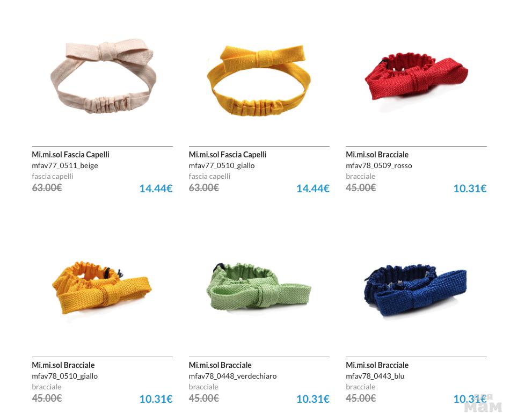This screenshot has width=510, height=420.
Task: Click crossed-out 45.00€ price of yellow bracelet
Action: coord(47,398)
